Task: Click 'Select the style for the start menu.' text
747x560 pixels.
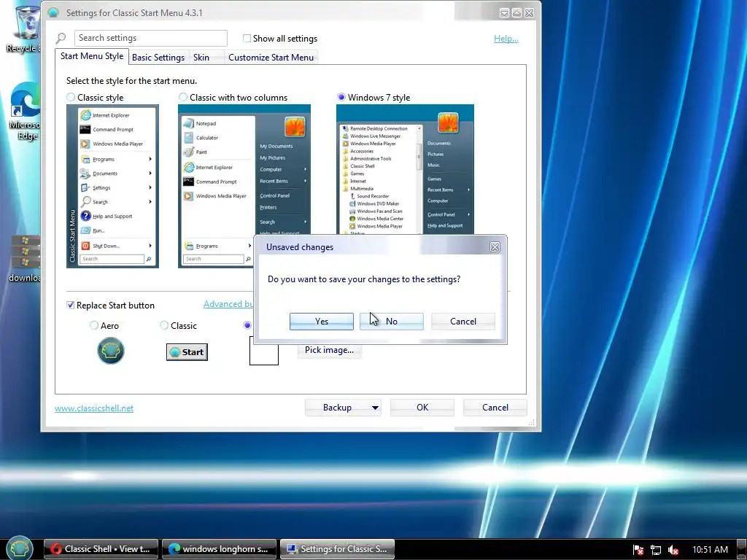Action: coord(131,81)
